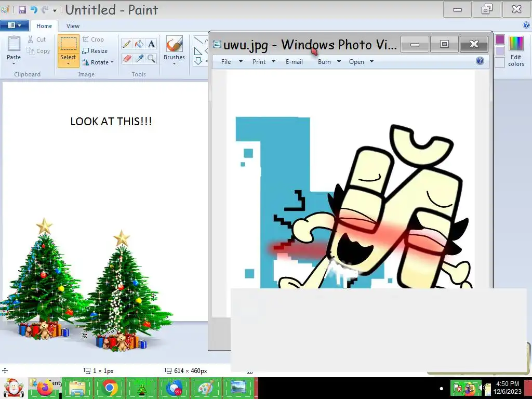
Task: Click the Copy button in Clipboard group
Action: (x=38, y=51)
